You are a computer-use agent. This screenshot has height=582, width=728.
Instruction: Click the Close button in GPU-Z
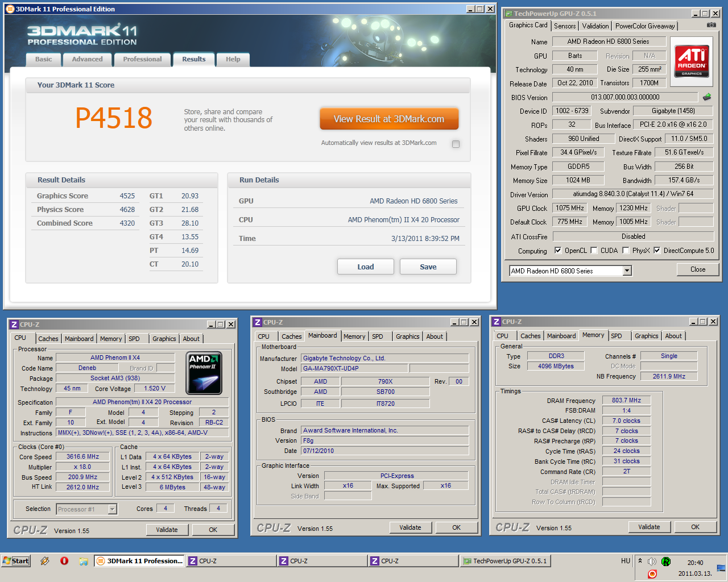698,269
